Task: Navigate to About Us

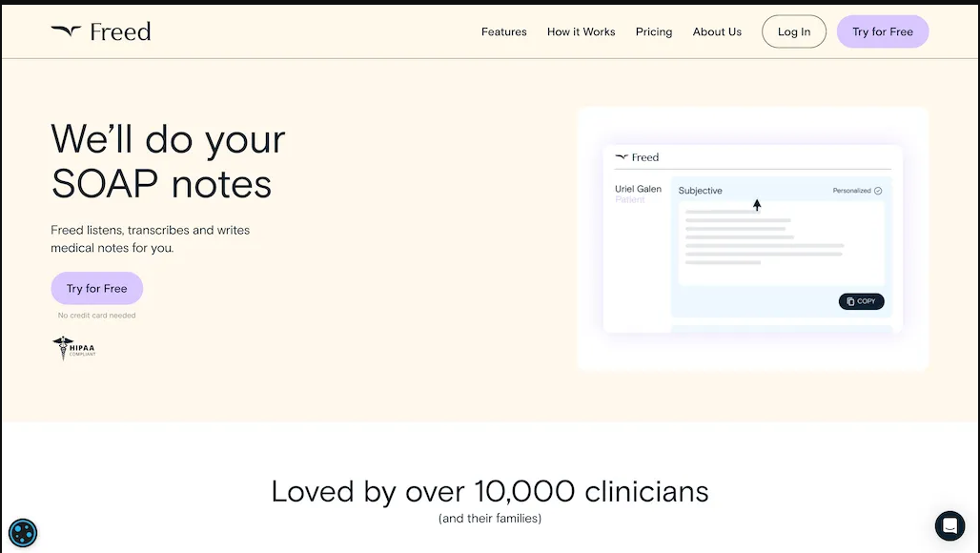Action: coord(717,31)
